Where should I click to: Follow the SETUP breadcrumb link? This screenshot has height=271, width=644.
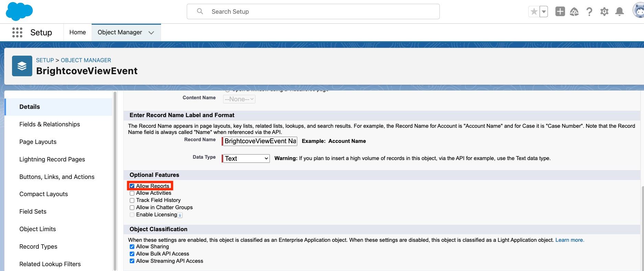click(45, 60)
